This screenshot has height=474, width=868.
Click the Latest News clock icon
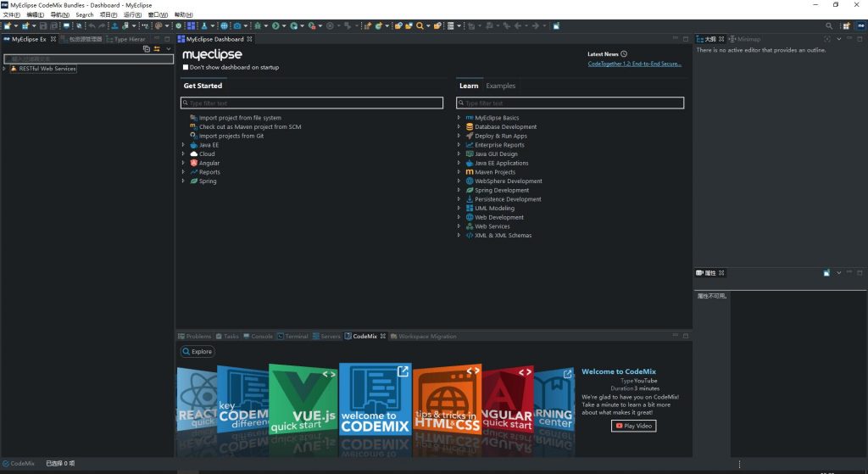(x=624, y=54)
